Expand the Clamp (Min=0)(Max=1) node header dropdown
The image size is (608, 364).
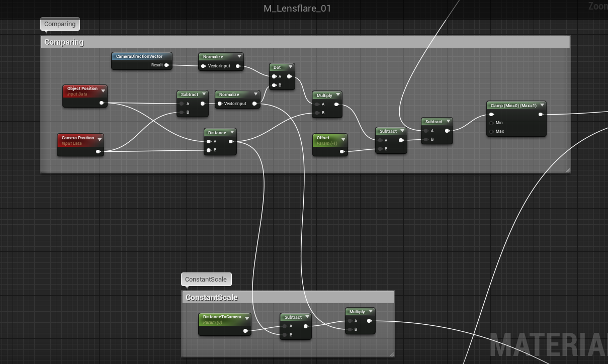(x=542, y=105)
